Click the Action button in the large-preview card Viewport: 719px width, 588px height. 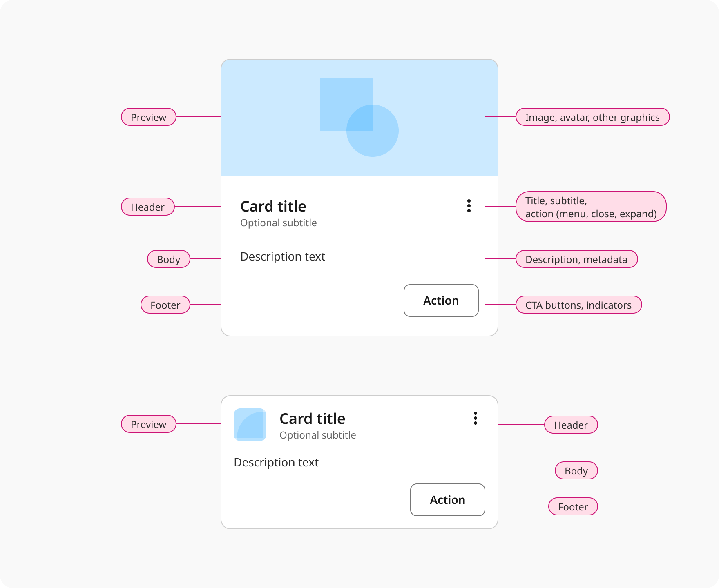[441, 301]
